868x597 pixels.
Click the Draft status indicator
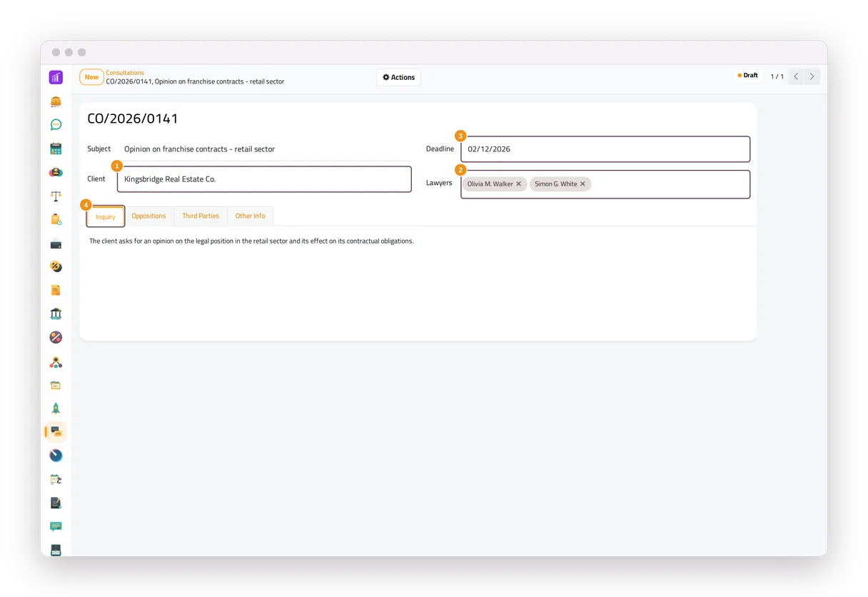pyautogui.click(x=748, y=76)
